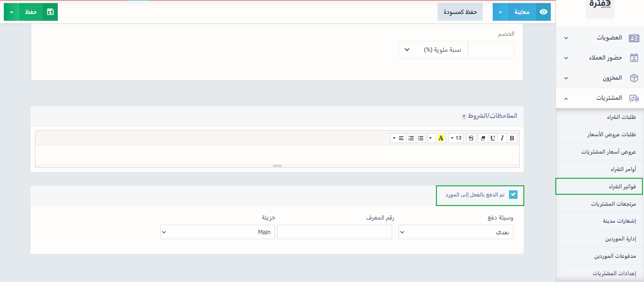Expand the green حفظ button arrow
The image size is (644, 282).
click(x=12, y=12)
